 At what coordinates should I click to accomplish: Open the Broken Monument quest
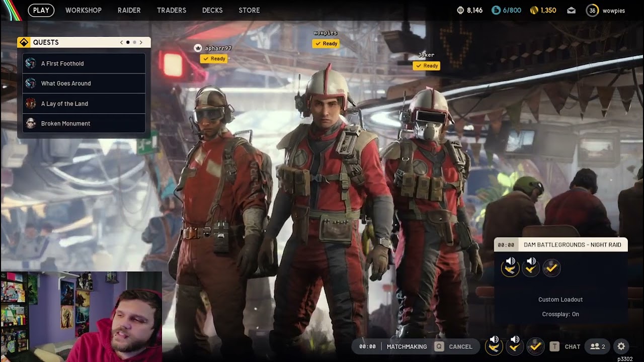pyautogui.click(x=84, y=123)
